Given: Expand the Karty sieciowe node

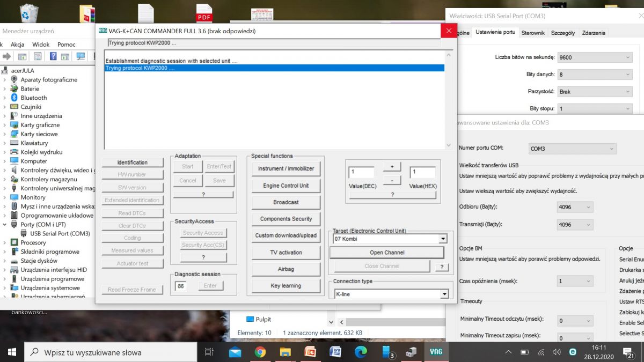Looking at the screenshot, I should (x=5, y=134).
